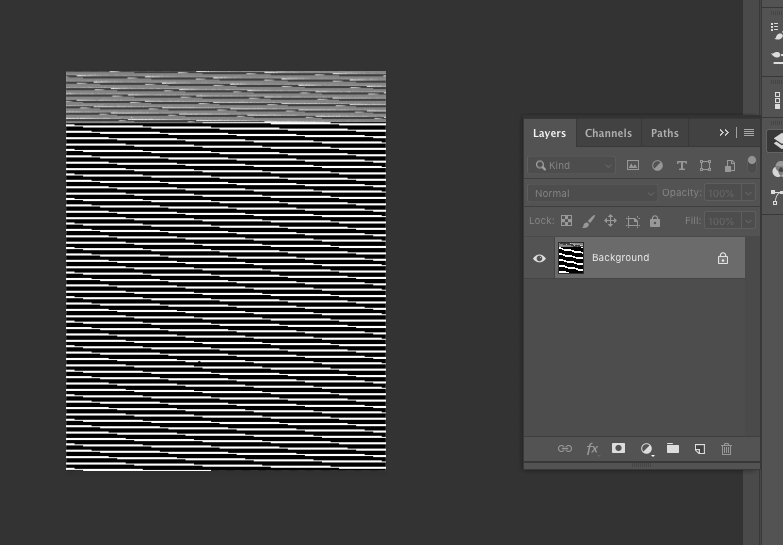Open the Kind filter type dropdown

[572, 165]
